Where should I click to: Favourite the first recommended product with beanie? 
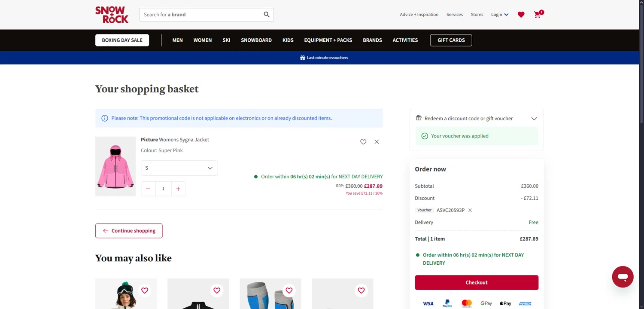click(x=145, y=291)
